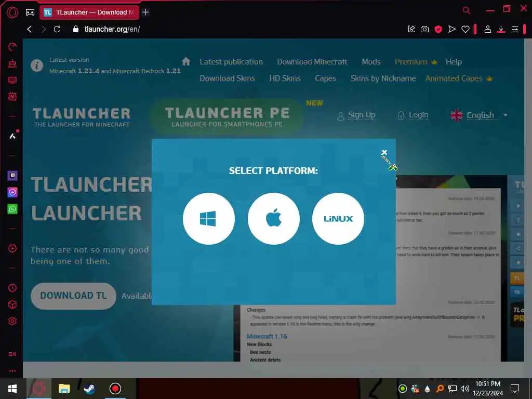Show browser downloads panel

coord(501,29)
